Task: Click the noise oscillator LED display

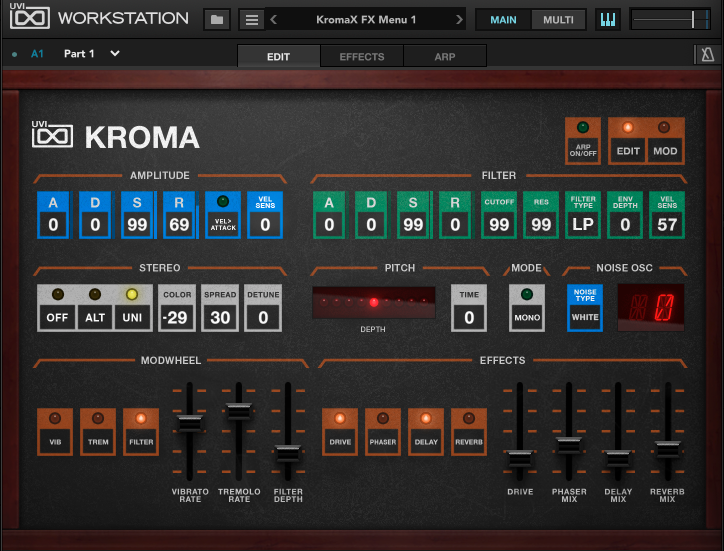Action: tap(651, 308)
